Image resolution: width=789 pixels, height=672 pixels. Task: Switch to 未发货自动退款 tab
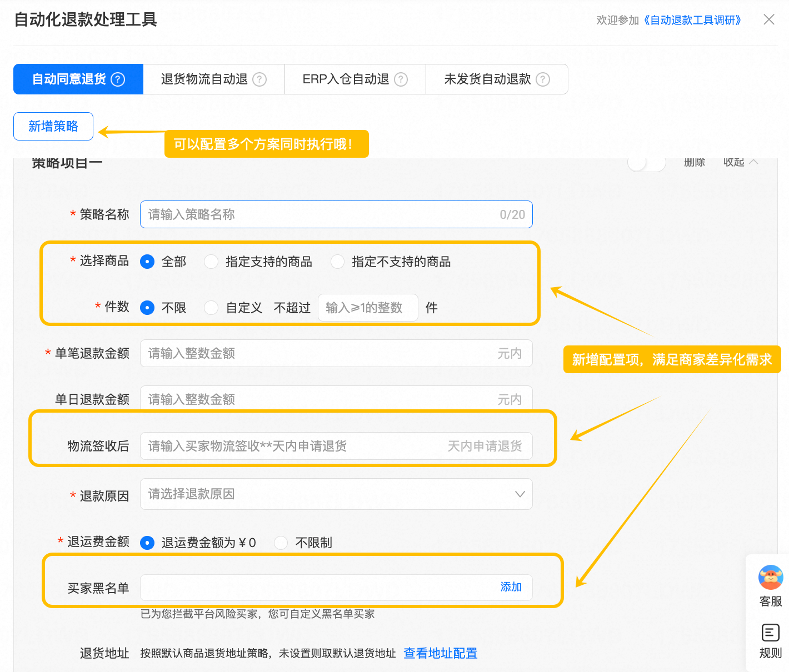coord(487,79)
